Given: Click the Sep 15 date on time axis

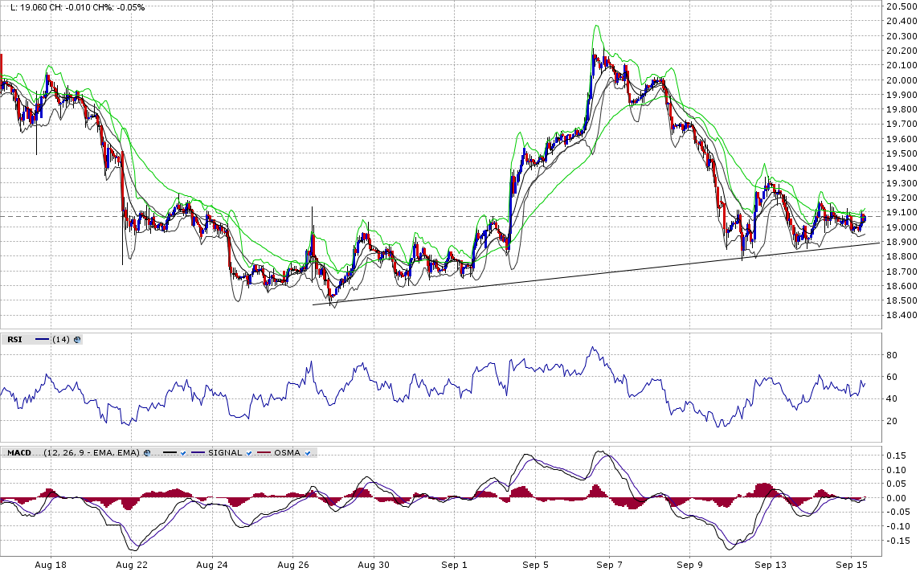Looking at the screenshot, I should pos(853,566).
